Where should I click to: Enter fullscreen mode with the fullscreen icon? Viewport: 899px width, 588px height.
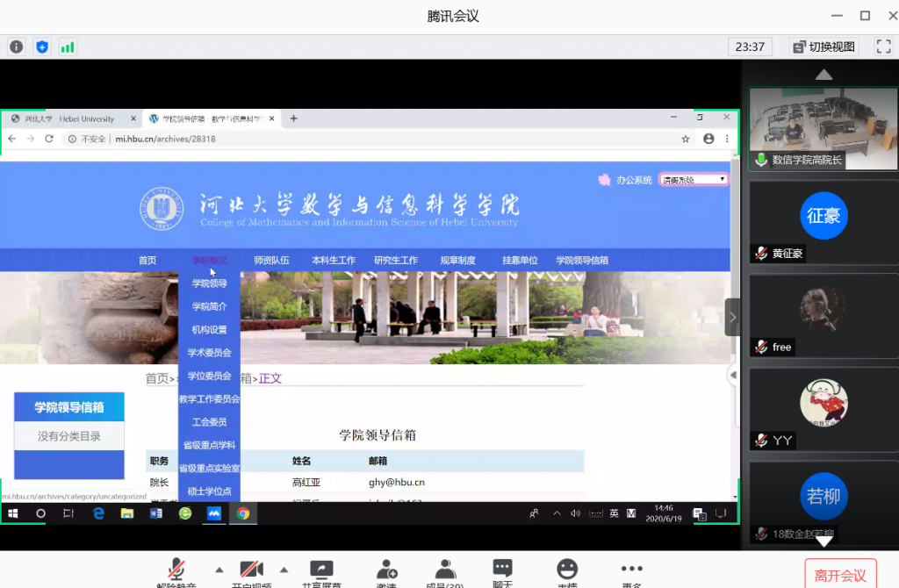pos(883,47)
